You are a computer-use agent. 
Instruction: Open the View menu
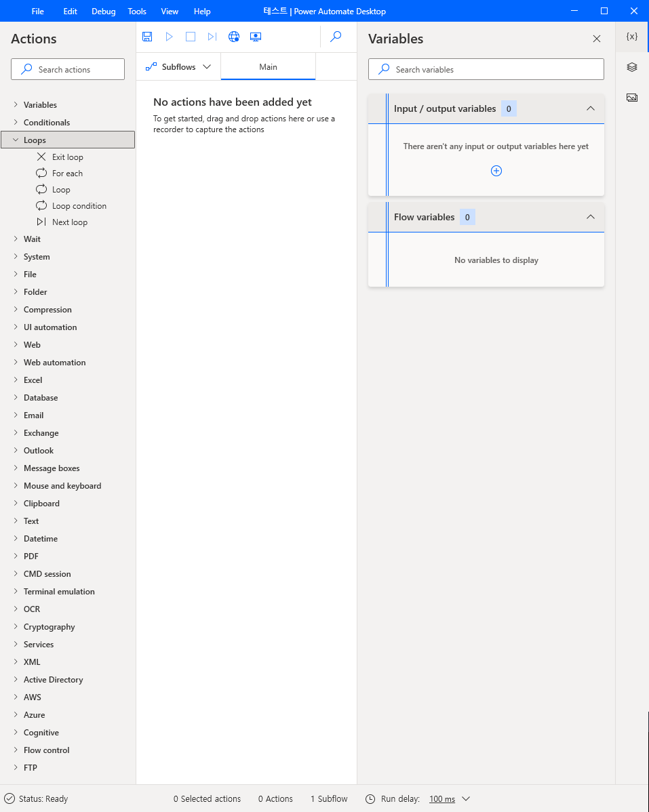[170, 12]
